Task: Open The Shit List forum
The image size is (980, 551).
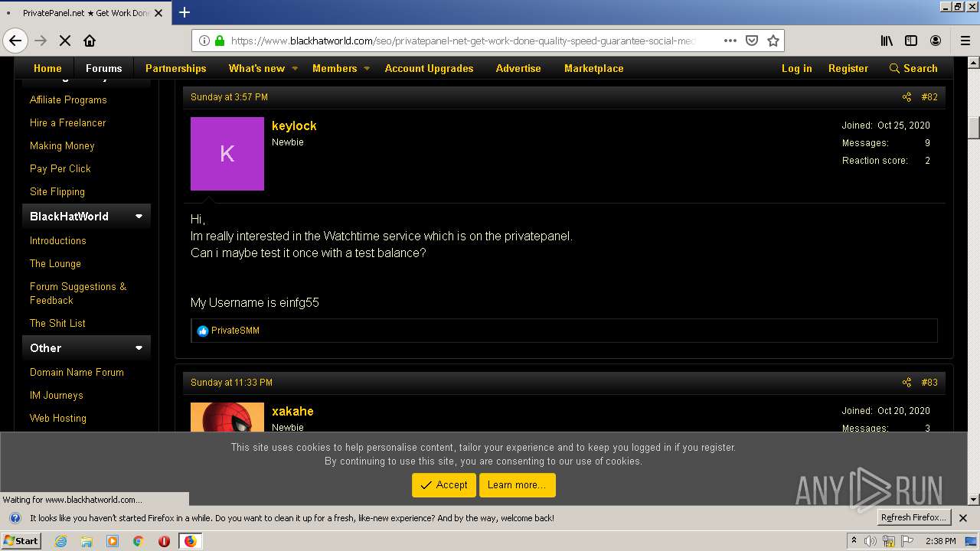Action: coord(57,324)
